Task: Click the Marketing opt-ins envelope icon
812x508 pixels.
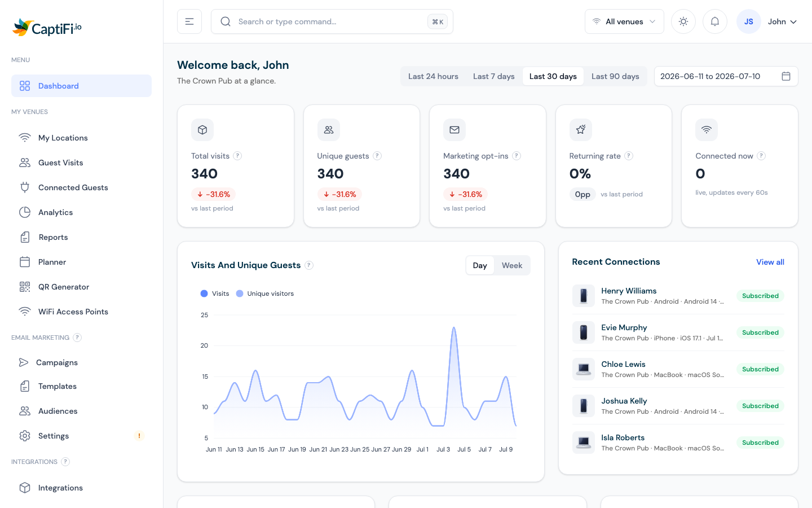Action: 454,130
